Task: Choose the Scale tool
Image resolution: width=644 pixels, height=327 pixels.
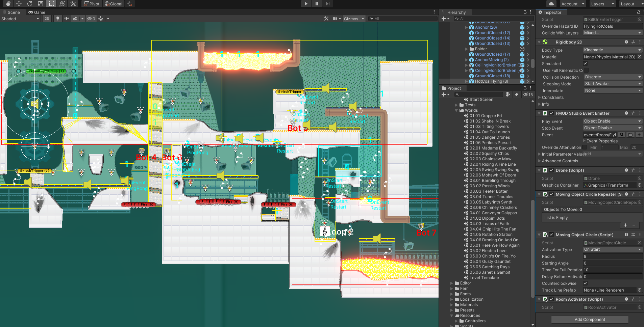Action: [x=41, y=4]
